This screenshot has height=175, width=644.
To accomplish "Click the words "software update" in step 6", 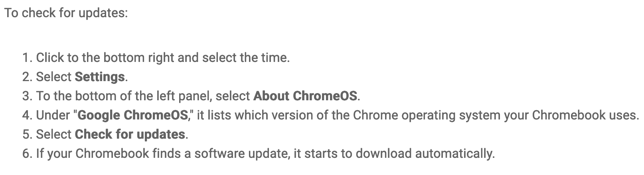I will (244, 154).
